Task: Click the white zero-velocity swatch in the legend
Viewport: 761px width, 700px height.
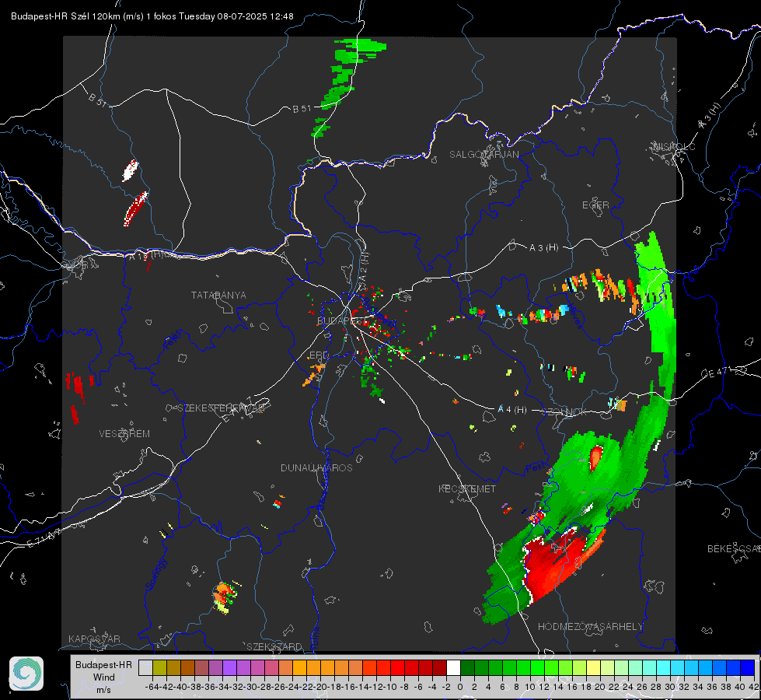Action: tap(453, 667)
